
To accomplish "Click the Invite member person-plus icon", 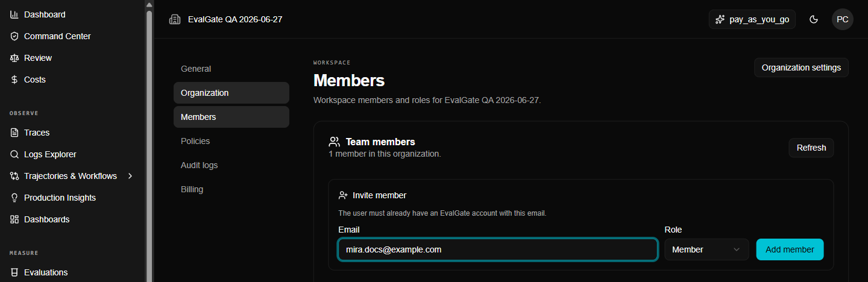I will 343,195.
